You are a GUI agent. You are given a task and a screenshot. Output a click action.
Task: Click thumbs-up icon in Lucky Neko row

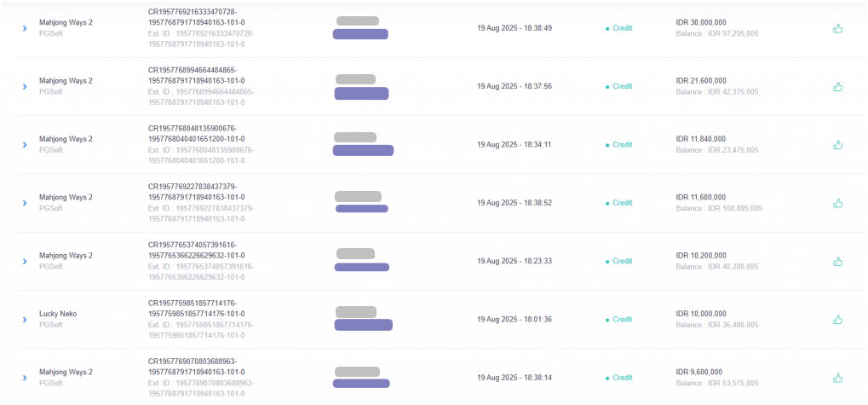pyautogui.click(x=837, y=319)
